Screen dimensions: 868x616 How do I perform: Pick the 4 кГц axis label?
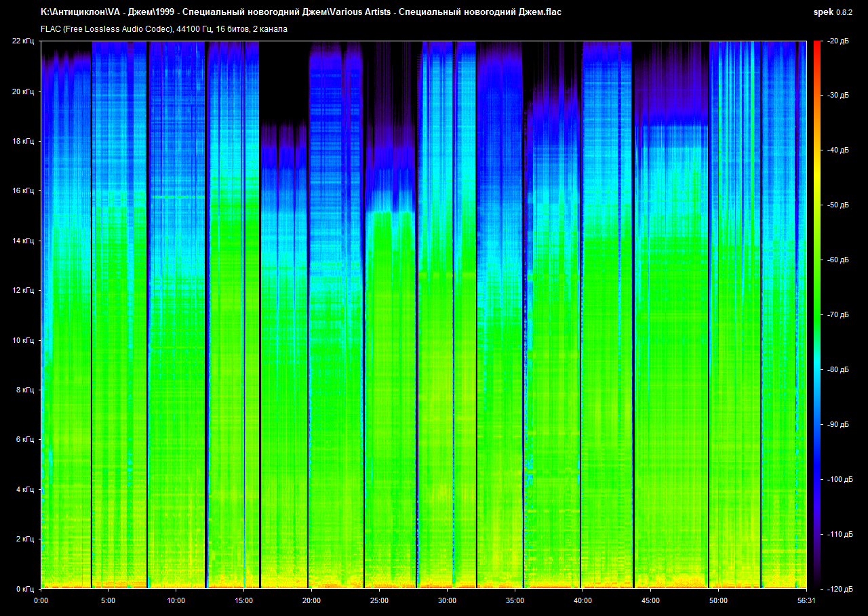(x=25, y=489)
